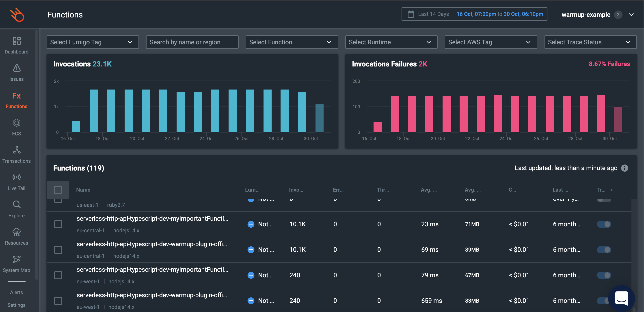Sort by the Lum... column header
Image resolution: width=644 pixels, height=312 pixels.
click(252, 190)
